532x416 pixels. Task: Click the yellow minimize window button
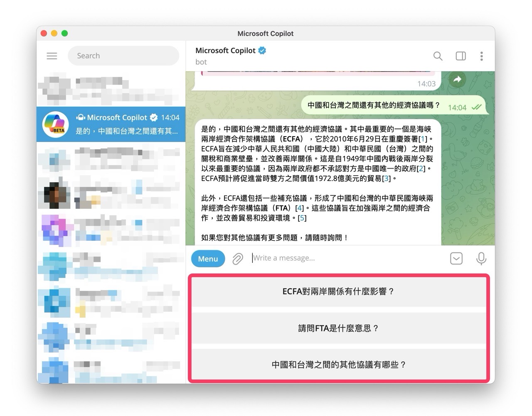pyautogui.click(x=54, y=33)
